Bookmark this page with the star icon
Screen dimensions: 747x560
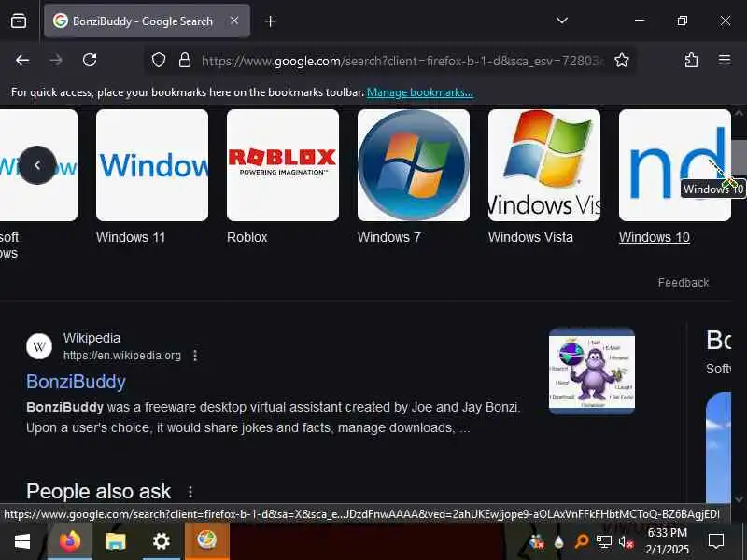(621, 60)
